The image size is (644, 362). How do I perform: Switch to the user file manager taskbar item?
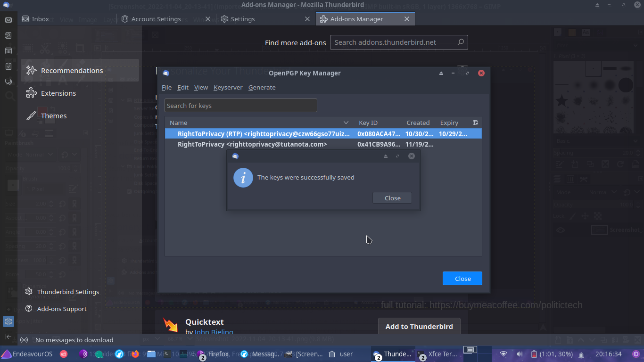click(341, 354)
